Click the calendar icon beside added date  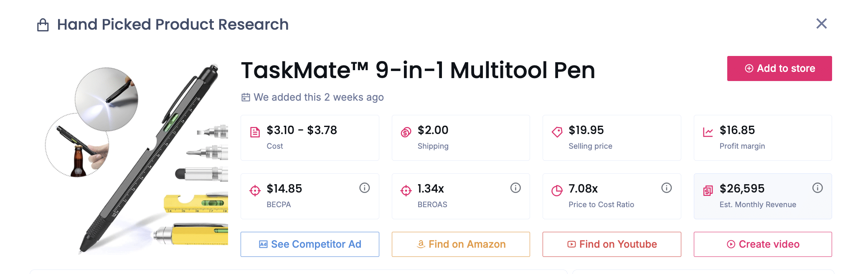(246, 97)
